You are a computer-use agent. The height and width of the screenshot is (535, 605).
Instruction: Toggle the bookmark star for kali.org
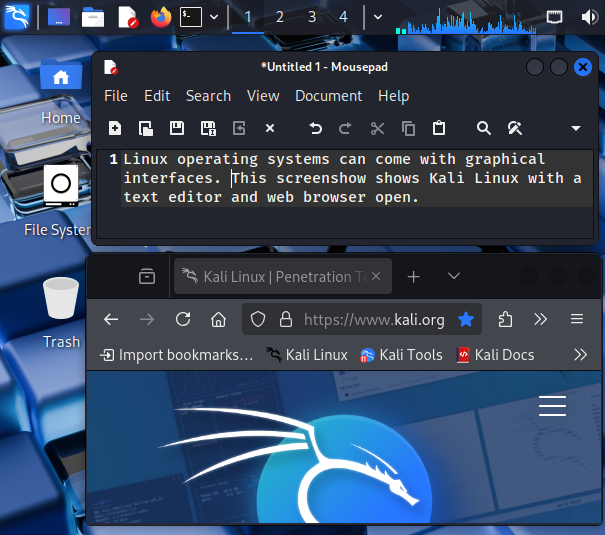[x=465, y=319]
